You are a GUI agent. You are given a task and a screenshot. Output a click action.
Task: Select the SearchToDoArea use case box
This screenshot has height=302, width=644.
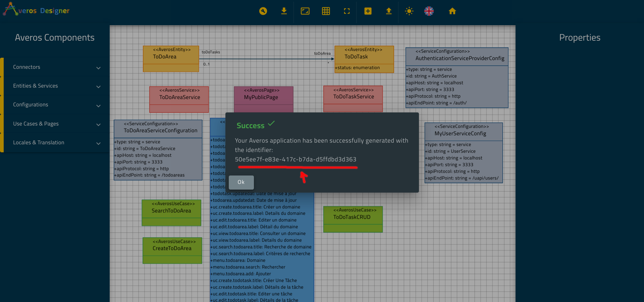coord(171,213)
